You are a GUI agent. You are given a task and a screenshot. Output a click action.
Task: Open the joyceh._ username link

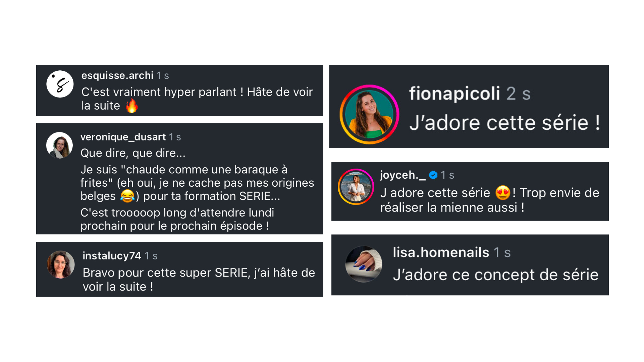click(x=402, y=175)
